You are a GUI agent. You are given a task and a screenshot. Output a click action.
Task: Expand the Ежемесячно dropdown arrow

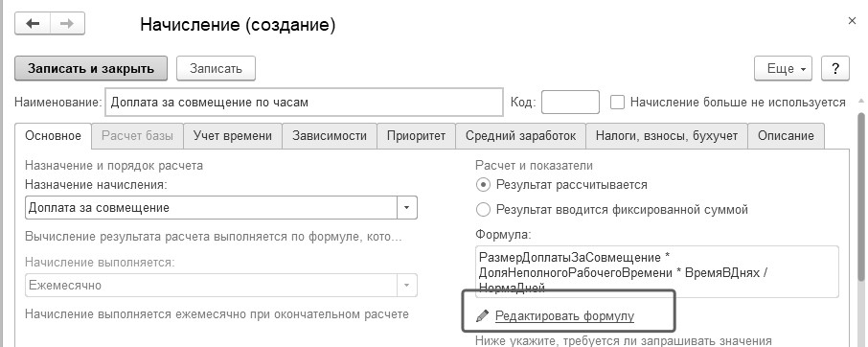[x=407, y=286]
